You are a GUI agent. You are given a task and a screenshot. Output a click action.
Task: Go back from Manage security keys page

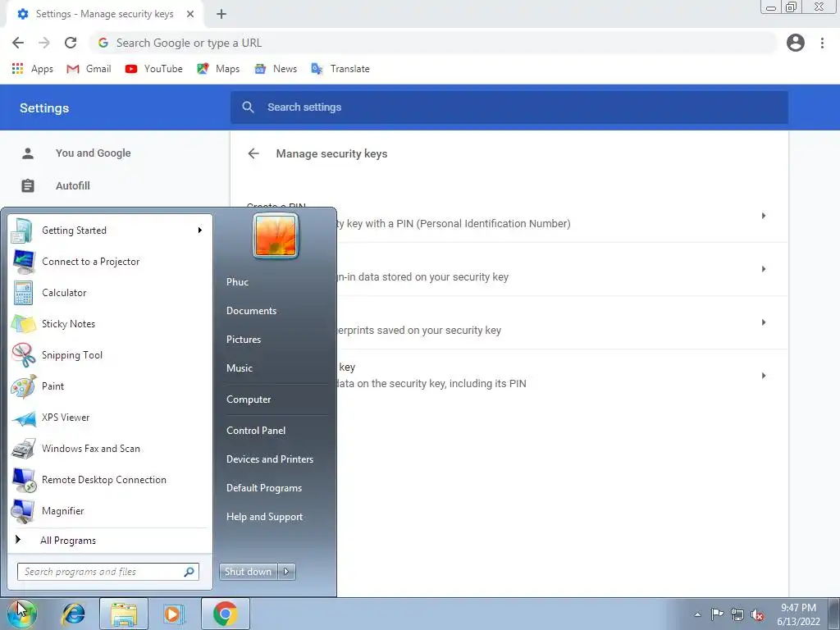(x=253, y=153)
